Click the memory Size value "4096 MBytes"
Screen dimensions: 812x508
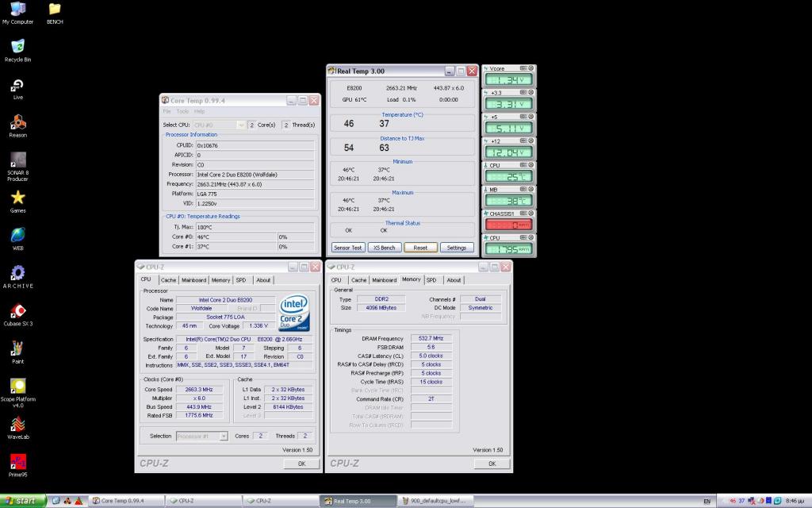point(381,308)
